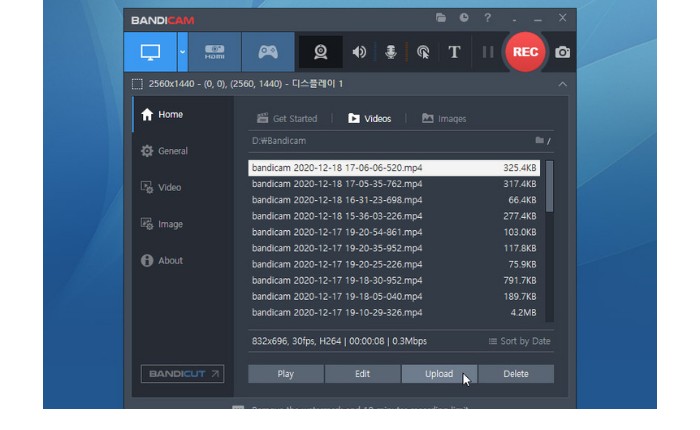Open Image settings in sidebar
The height and width of the screenshot is (430, 700).
[x=183, y=224]
